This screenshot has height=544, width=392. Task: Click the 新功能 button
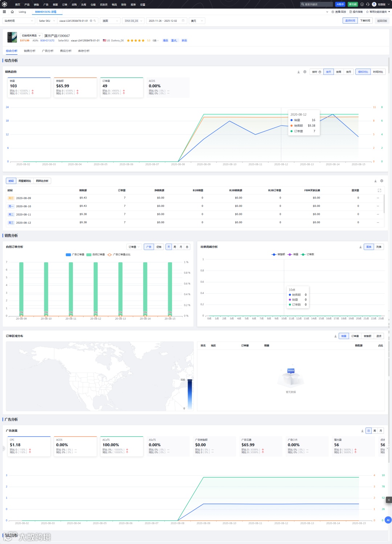tap(353, 4)
